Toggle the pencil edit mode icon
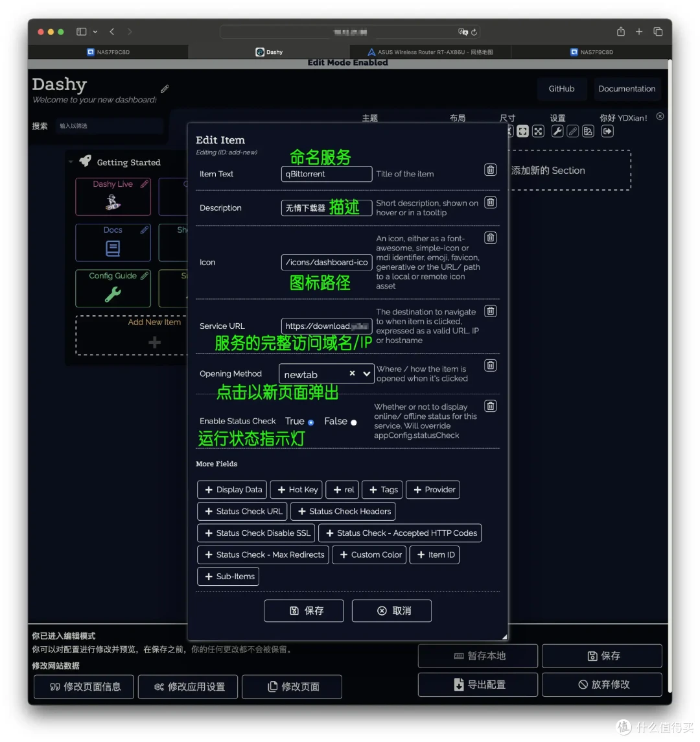The width and height of the screenshot is (700, 742). point(573,131)
